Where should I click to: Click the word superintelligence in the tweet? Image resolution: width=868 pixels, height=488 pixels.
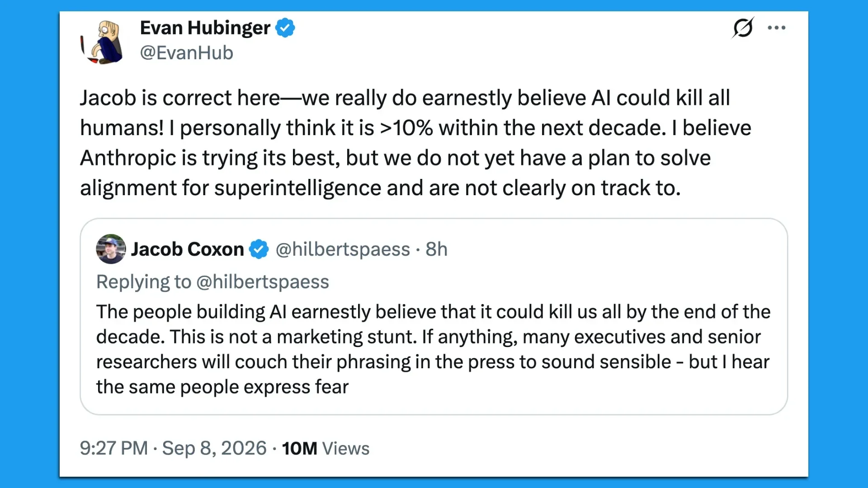pos(297,188)
